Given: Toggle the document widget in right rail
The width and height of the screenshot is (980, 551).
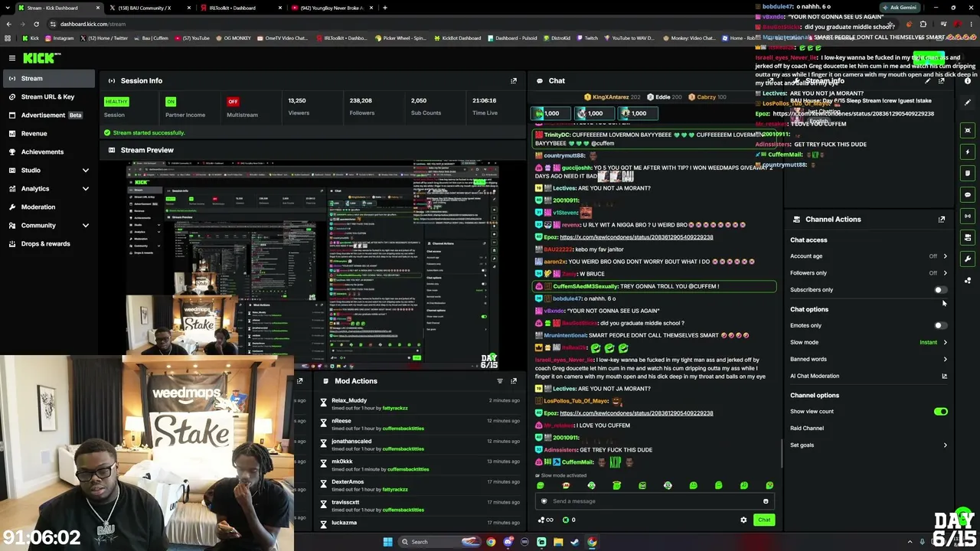Looking at the screenshot, I should (x=968, y=173).
